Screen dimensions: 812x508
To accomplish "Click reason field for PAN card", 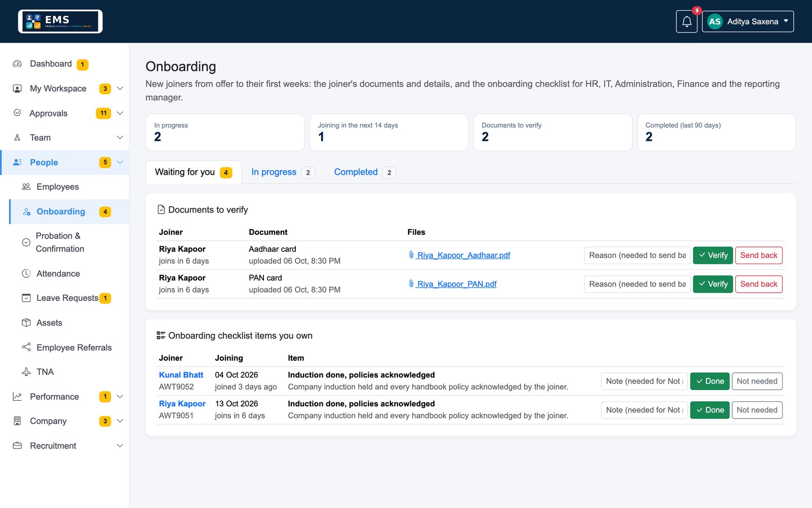I will click(637, 284).
